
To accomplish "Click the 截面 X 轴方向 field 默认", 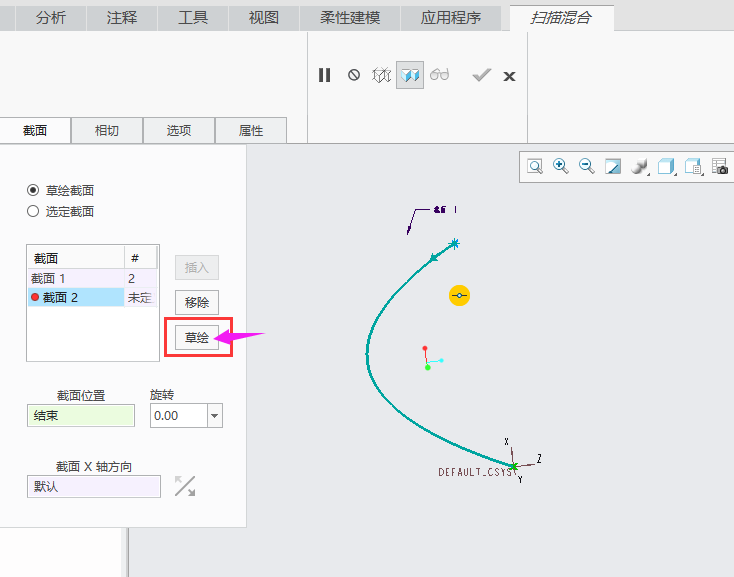I will pyautogui.click(x=94, y=487).
